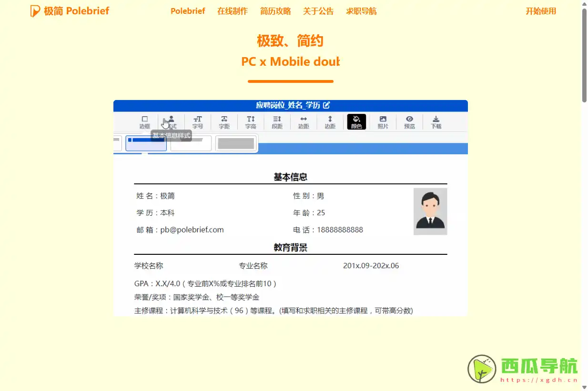The width and height of the screenshot is (588, 391).
Task: Select the 边框 (border) tool
Action: coord(145,121)
